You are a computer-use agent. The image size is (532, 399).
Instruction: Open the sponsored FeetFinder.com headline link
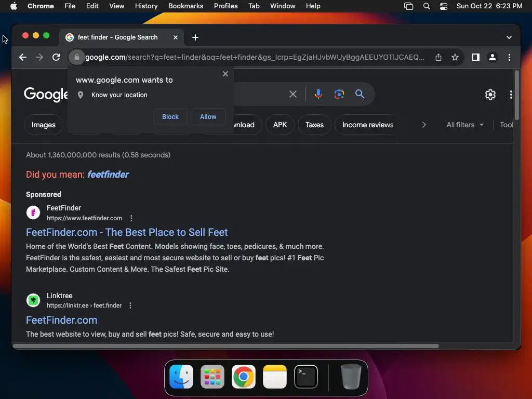127,232
